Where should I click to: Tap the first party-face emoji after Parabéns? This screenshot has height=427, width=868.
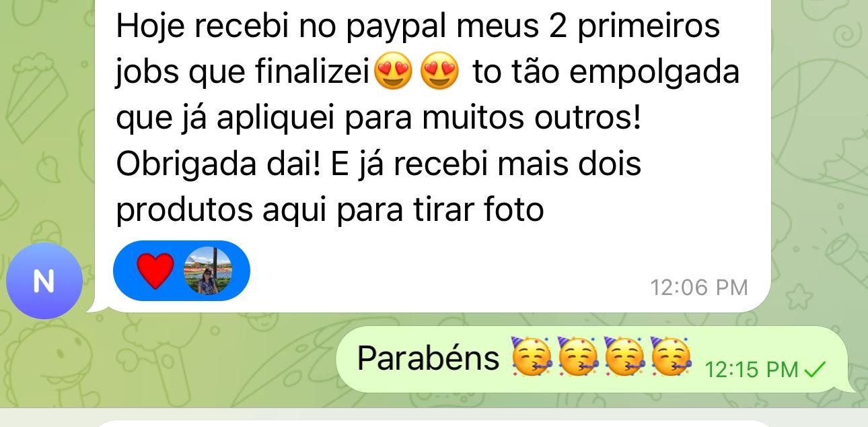point(531,358)
